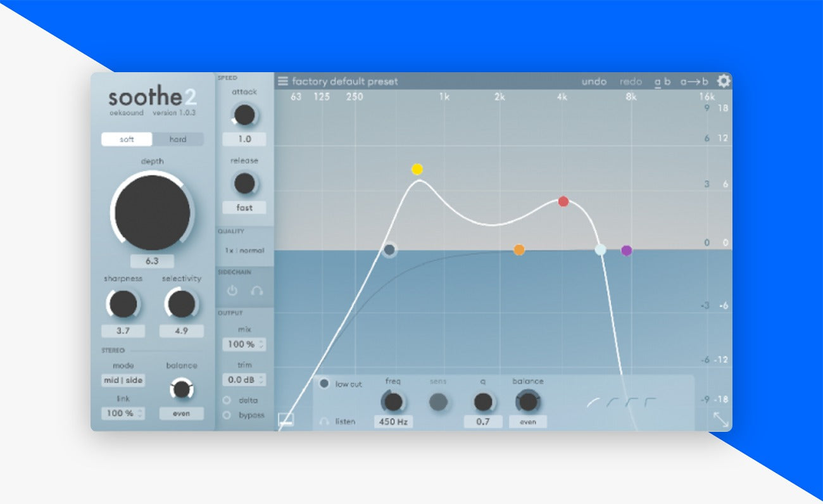Select the purple band node

[626, 250]
